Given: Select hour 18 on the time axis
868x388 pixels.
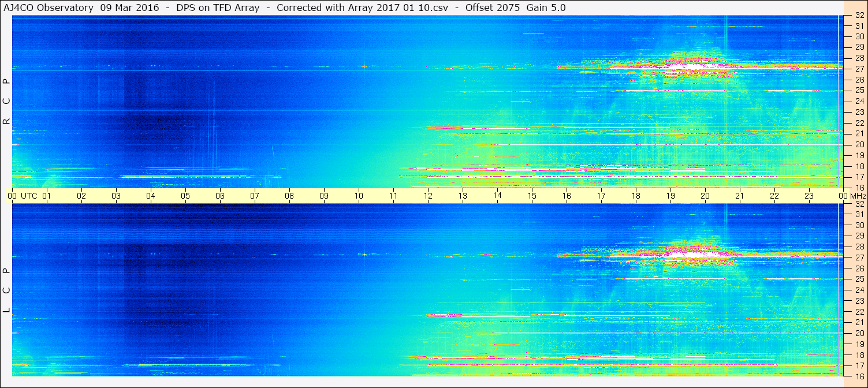Looking at the screenshot, I should click(x=636, y=196).
